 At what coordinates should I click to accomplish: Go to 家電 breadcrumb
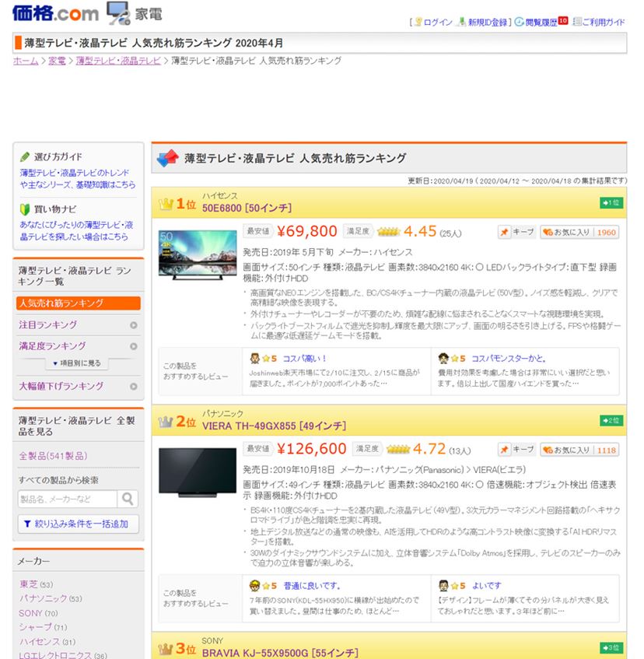(57, 61)
